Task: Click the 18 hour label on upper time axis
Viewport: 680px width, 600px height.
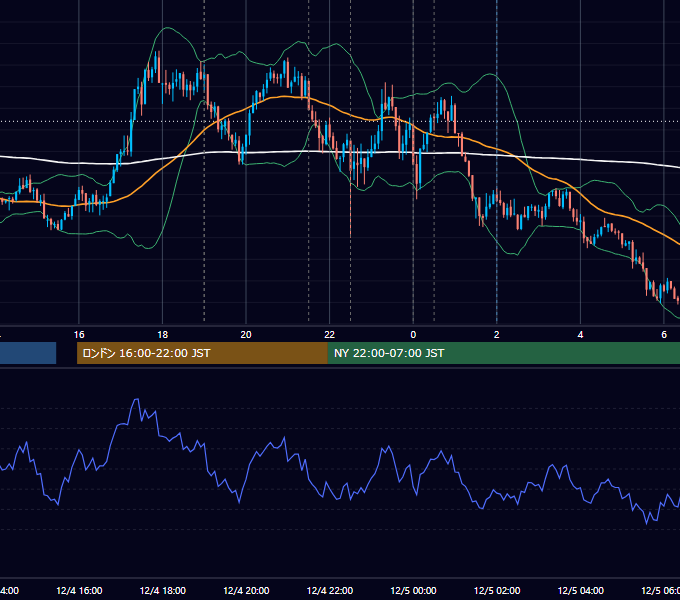Action: (x=162, y=335)
